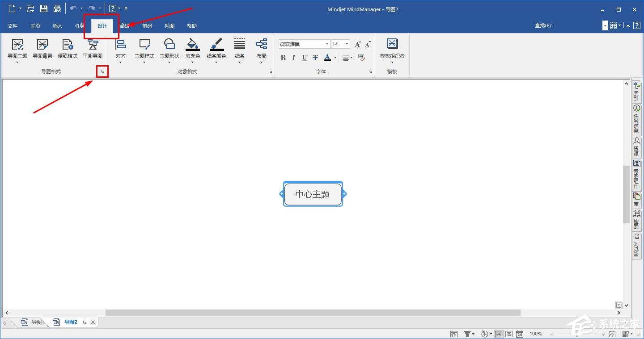The image size is (644, 339).
Task: Toggle italic formatting for topic text
Action: 293,58
